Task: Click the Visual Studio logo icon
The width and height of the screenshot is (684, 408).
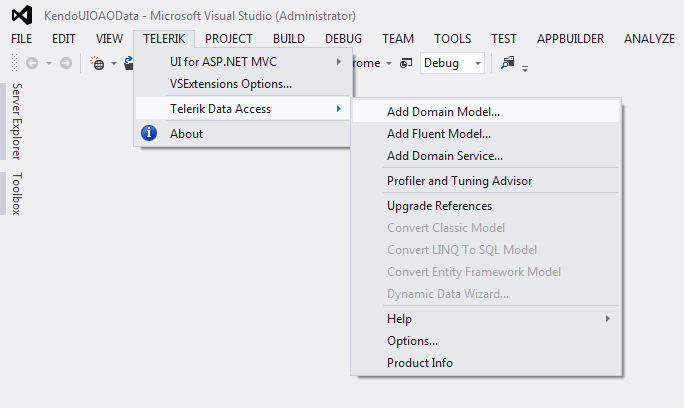Action: [x=22, y=15]
